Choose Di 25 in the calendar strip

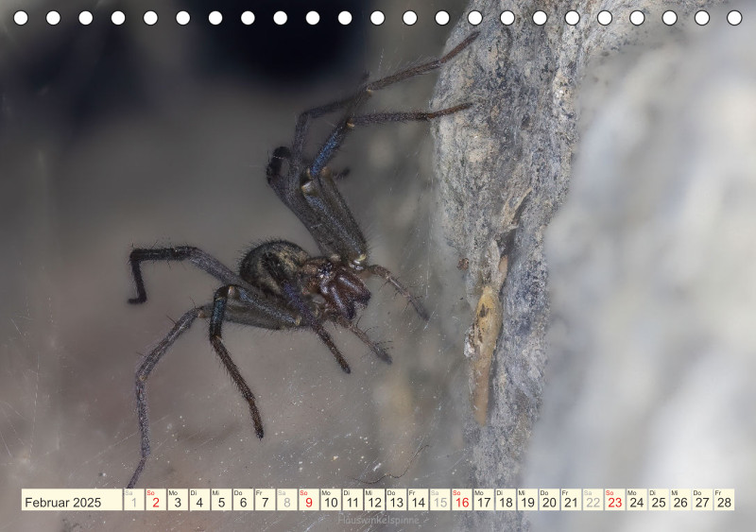[659, 500]
